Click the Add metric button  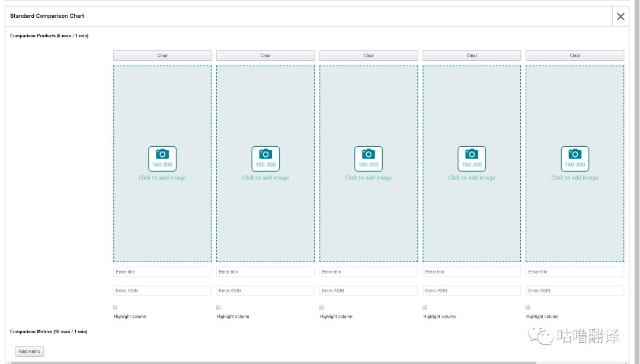29,352
